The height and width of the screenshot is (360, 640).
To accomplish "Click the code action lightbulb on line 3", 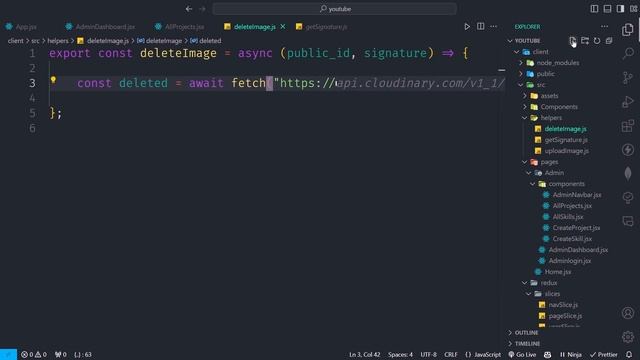I will (53, 80).
